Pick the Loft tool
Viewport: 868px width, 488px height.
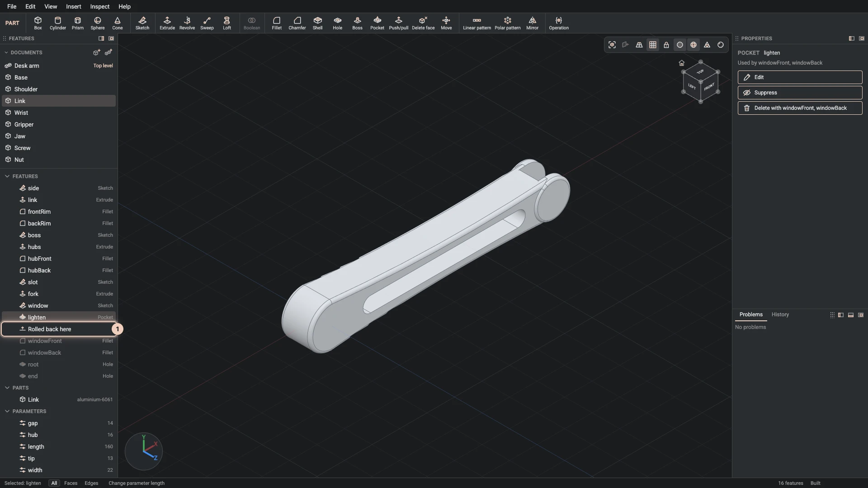pyautogui.click(x=227, y=23)
